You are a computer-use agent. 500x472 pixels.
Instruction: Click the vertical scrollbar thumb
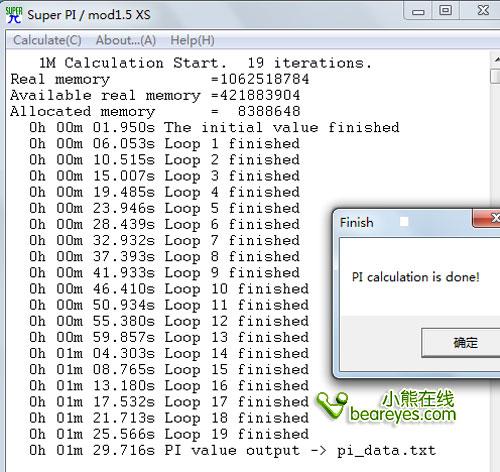point(496,76)
